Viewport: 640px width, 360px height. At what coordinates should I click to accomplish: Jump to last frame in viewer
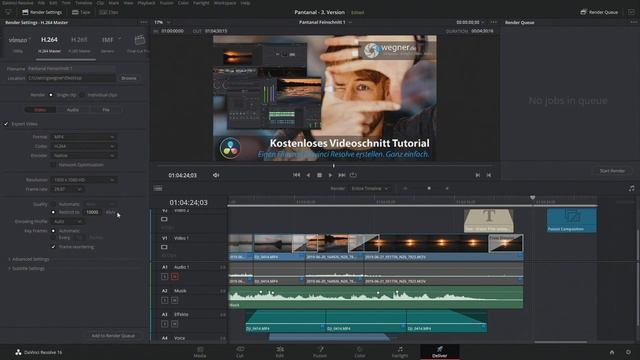[342, 175]
